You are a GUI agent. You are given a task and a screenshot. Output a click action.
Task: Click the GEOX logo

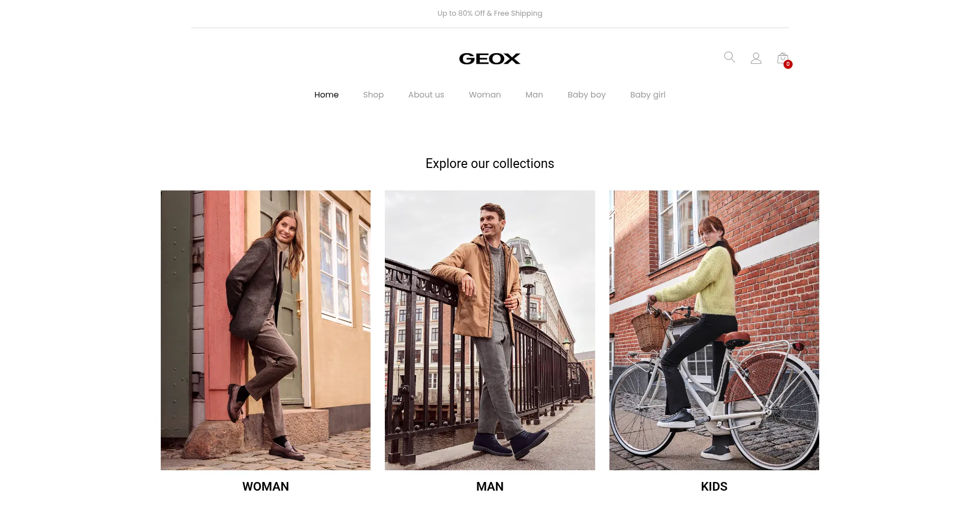[489, 59]
